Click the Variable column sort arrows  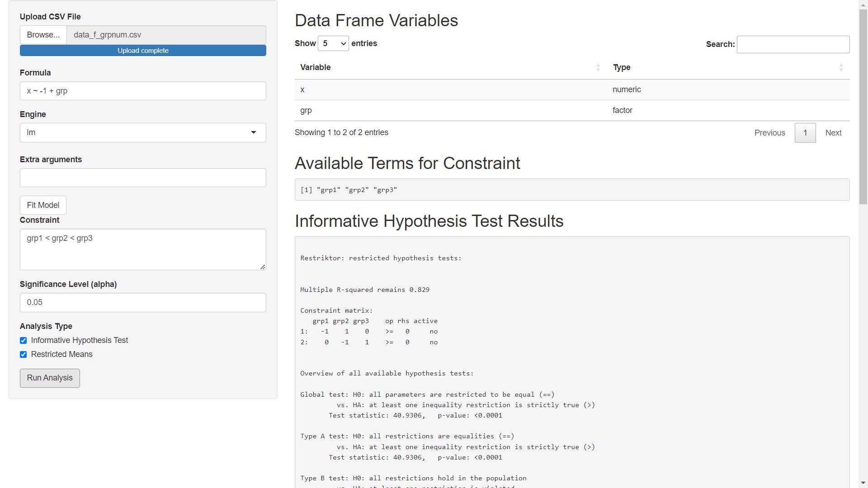point(598,67)
